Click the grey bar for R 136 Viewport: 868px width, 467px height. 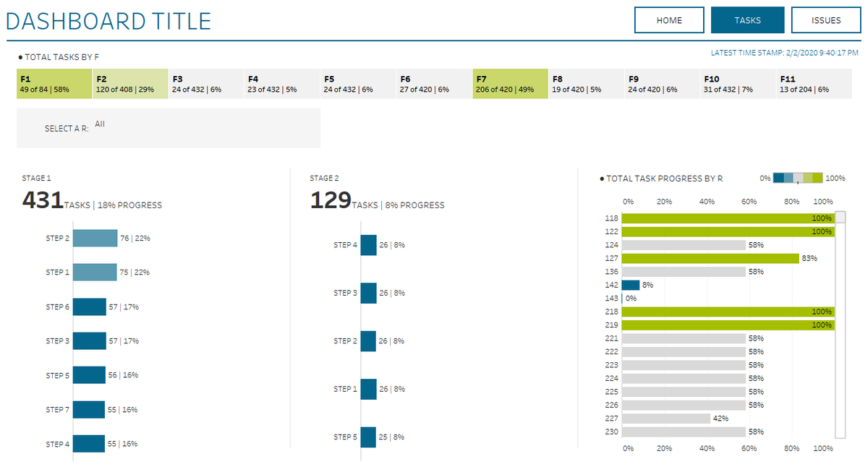(x=684, y=272)
